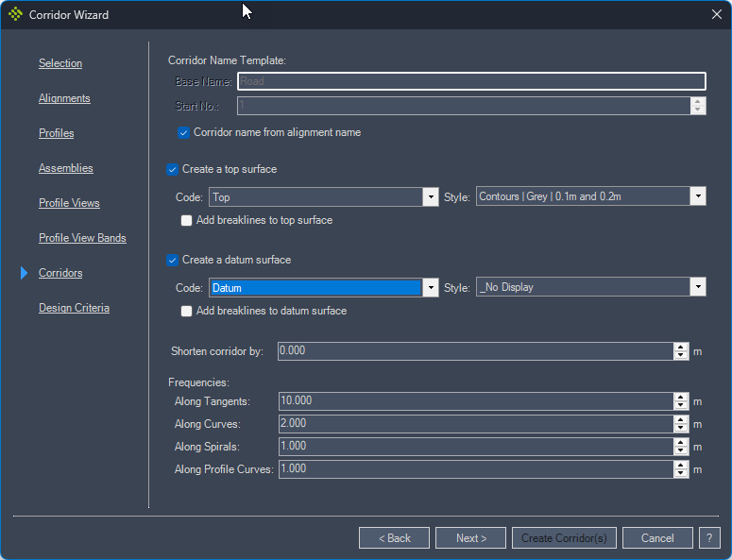Expand the Datum Code dropdown arrow
732x560 pixels.
(431, 287)
